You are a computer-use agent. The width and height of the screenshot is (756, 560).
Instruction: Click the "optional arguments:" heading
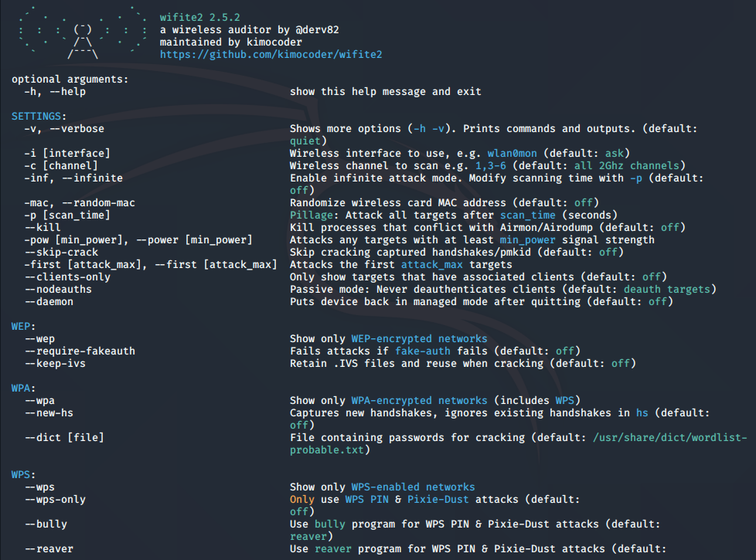[70, 79]
